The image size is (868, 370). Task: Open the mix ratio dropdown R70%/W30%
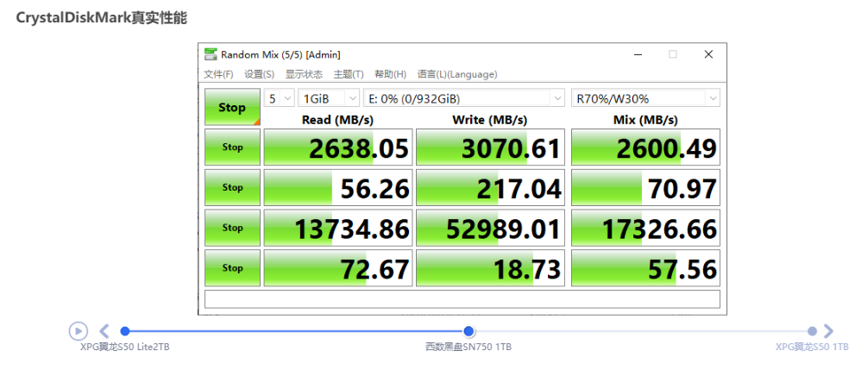pos(645,98)
